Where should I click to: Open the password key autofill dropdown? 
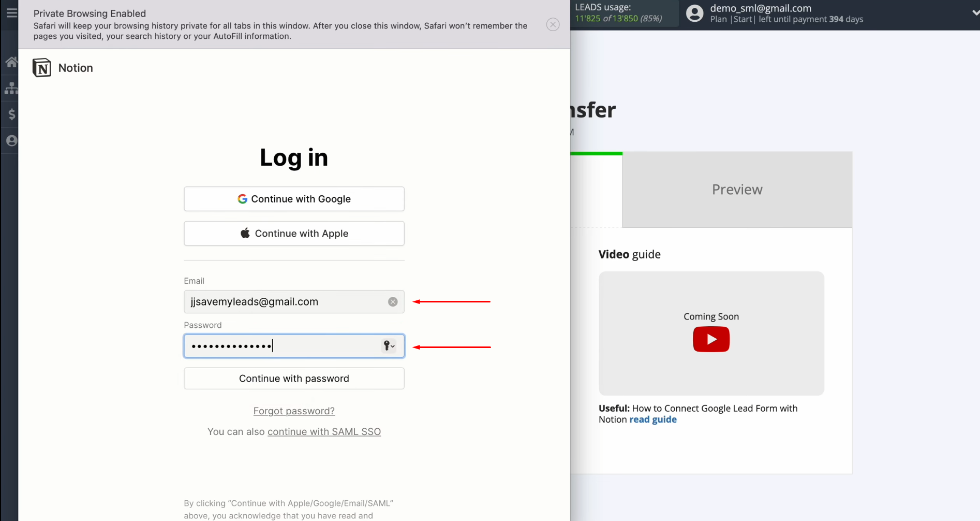[389, 346]
